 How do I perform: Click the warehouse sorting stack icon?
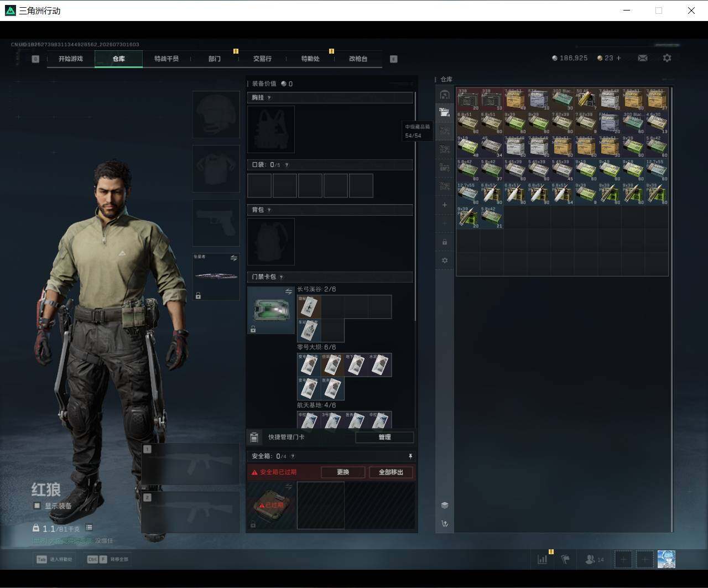tap(445, 505)
